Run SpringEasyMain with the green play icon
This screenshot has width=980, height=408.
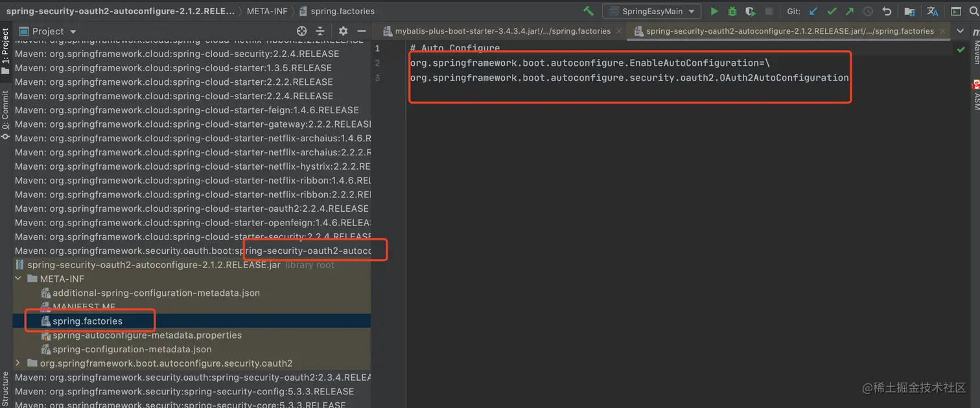tap(714, 11)
